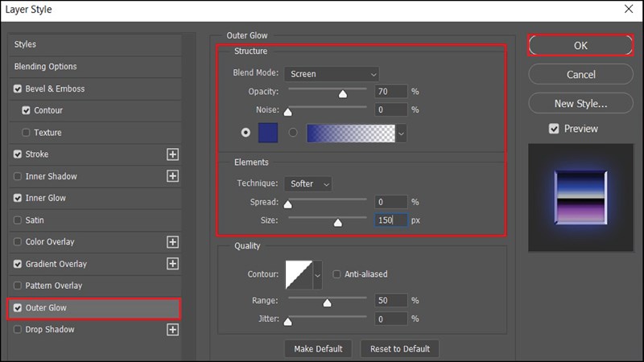Click the Noise slider handle
644x362 pixels.
coord(288,112)
